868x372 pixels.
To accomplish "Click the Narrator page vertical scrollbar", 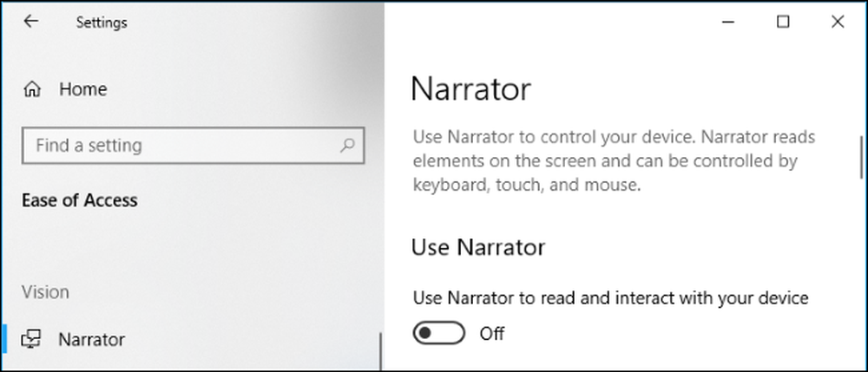I will coord(861,158).
